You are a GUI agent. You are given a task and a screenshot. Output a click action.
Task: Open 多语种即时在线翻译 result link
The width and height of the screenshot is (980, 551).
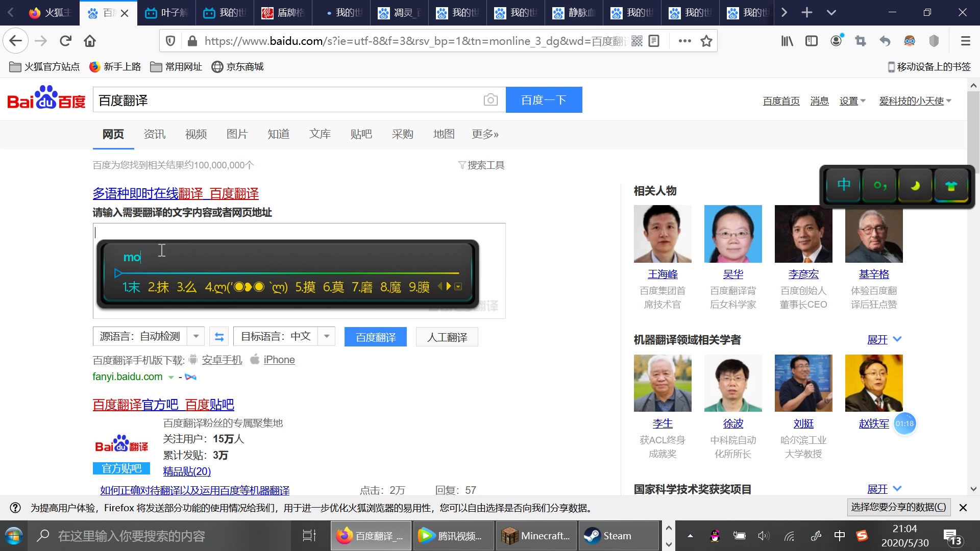tap(176, 193)
